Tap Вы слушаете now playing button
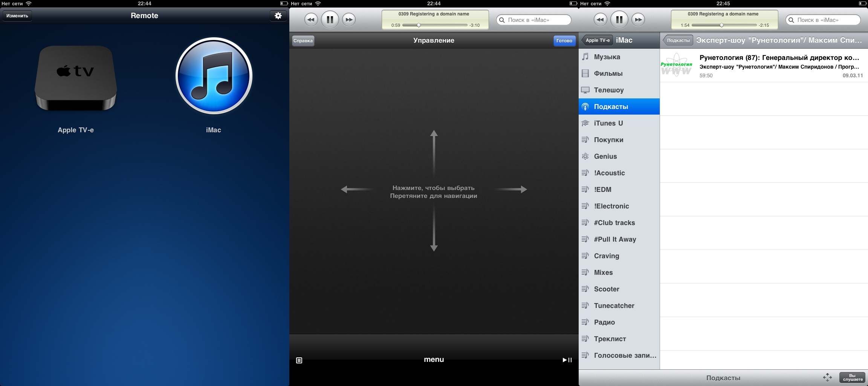Viewport: 868px width, 386px height. 853,377
